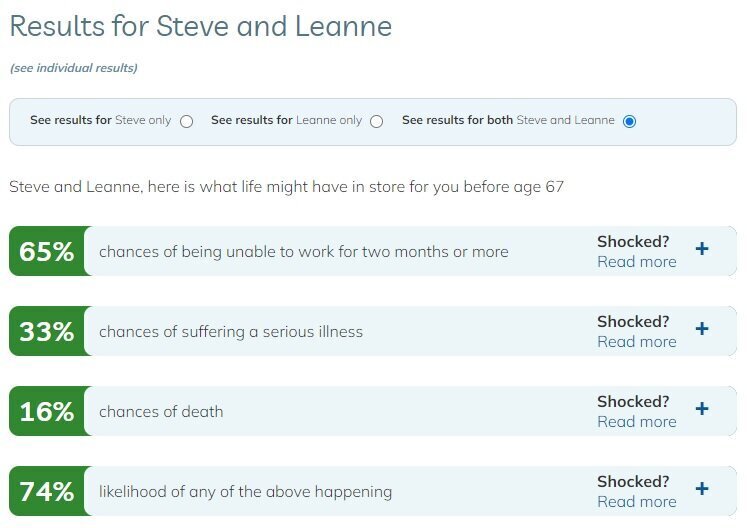This screenshot has height=528, width=747.
Task: Open Read more for any of the above
Action: tap(636, 502)
